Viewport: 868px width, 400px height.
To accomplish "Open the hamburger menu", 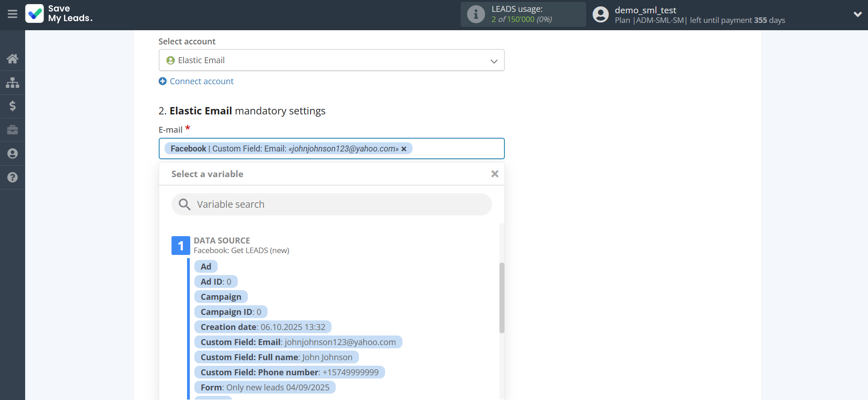I will point(12,14).
